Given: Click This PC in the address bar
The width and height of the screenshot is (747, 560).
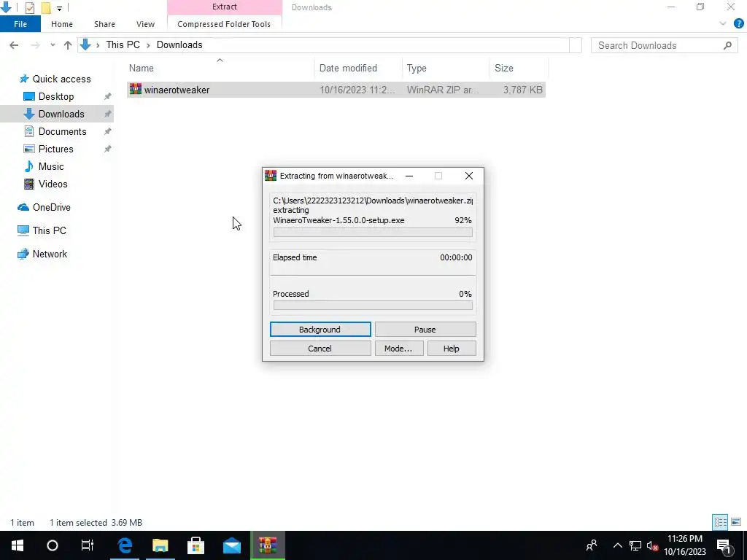Looking at the screenshot, I should (x=123, y=44).
